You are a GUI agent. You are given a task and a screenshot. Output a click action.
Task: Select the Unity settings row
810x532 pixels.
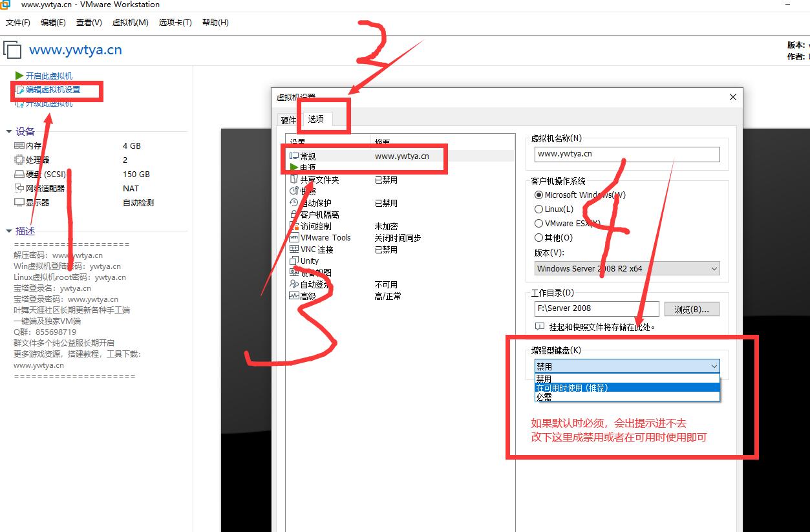pos(401,261)
